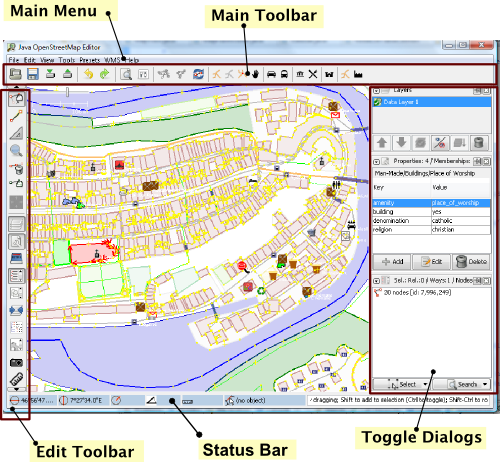
Task: Click the crossed fork and knife preset
Action: 313,74
